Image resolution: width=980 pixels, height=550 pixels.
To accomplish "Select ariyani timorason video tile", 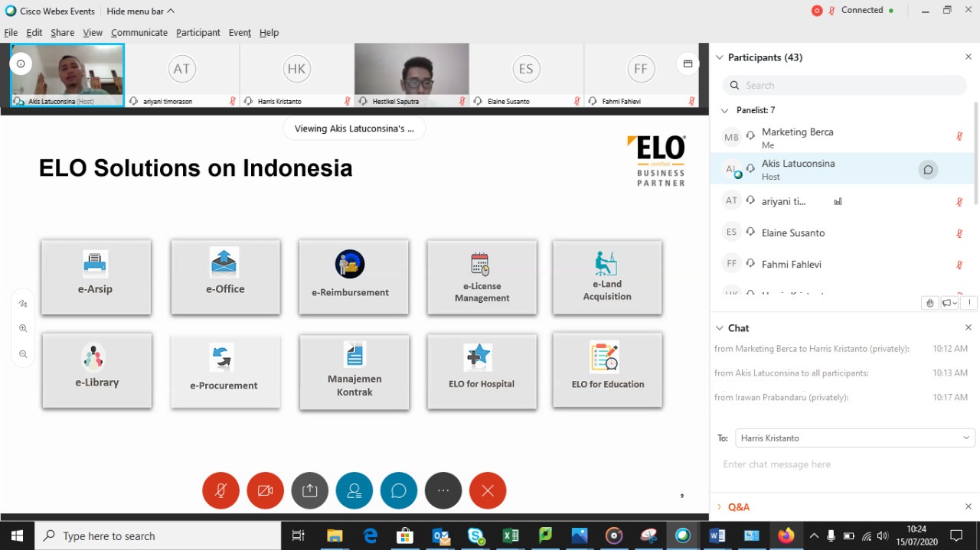I will point(182,75).
